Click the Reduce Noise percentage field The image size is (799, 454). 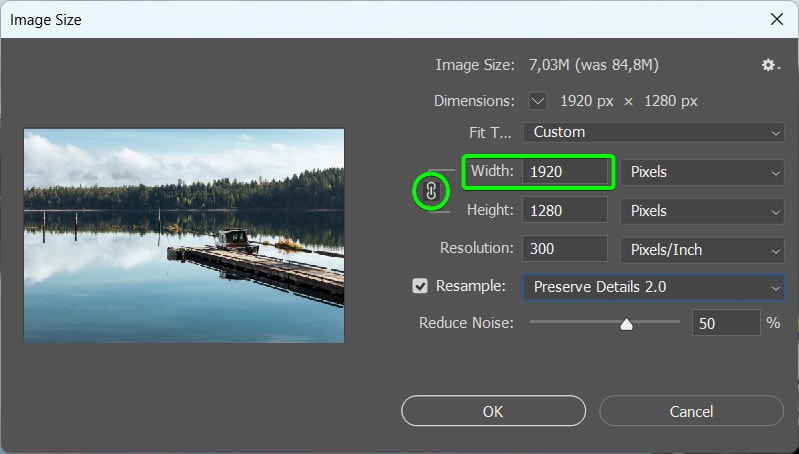(x=726, y=323)
